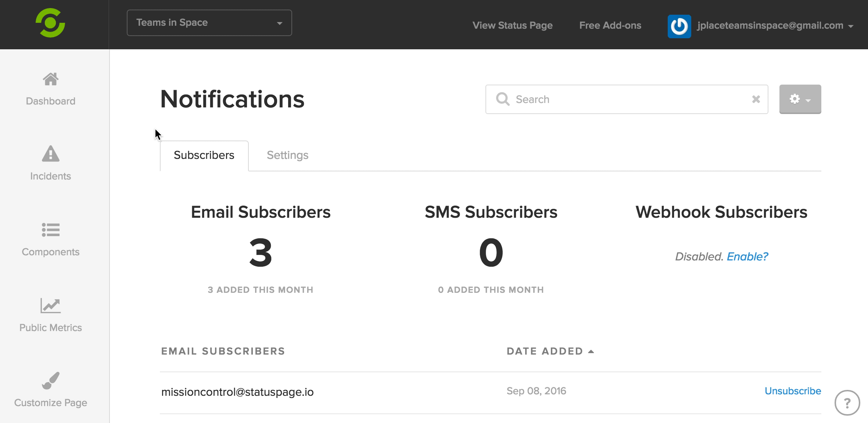
Task: Clear the search field with X
Action: point(756,99)
